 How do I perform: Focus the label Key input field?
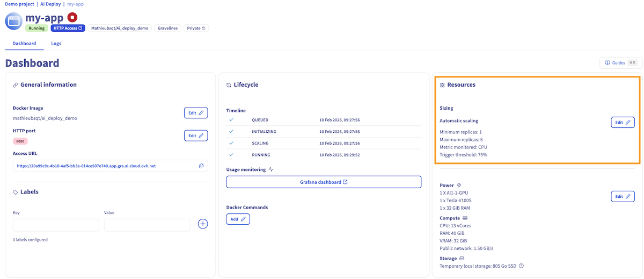pos(56,225)
